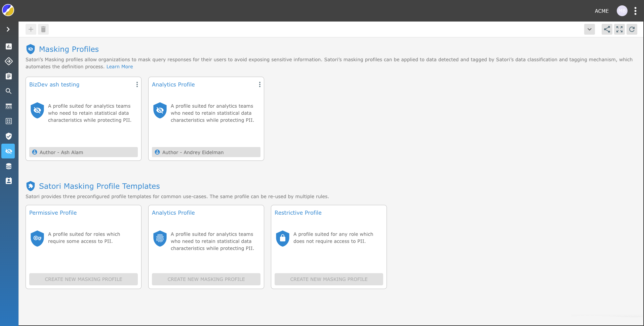Viewport: 644px width, 326px height.
Task: Click the key shield icon in Permissive Profile
Action: [x=37, y=239]
